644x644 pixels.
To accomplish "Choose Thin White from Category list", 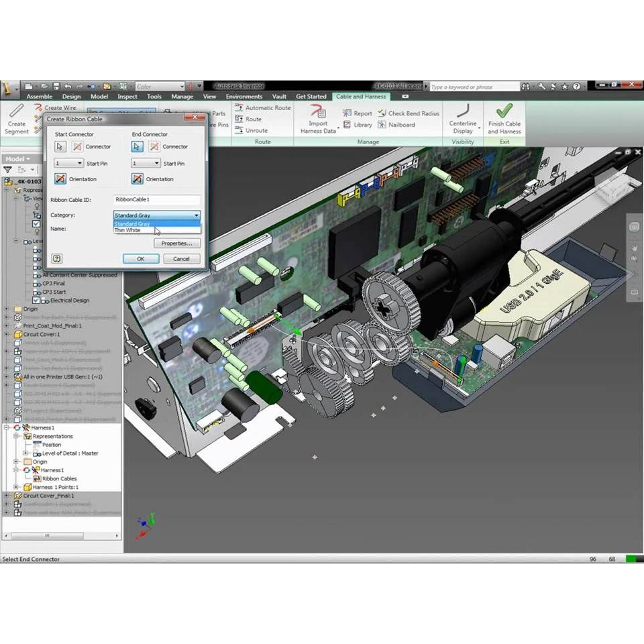I will [128, 230].
